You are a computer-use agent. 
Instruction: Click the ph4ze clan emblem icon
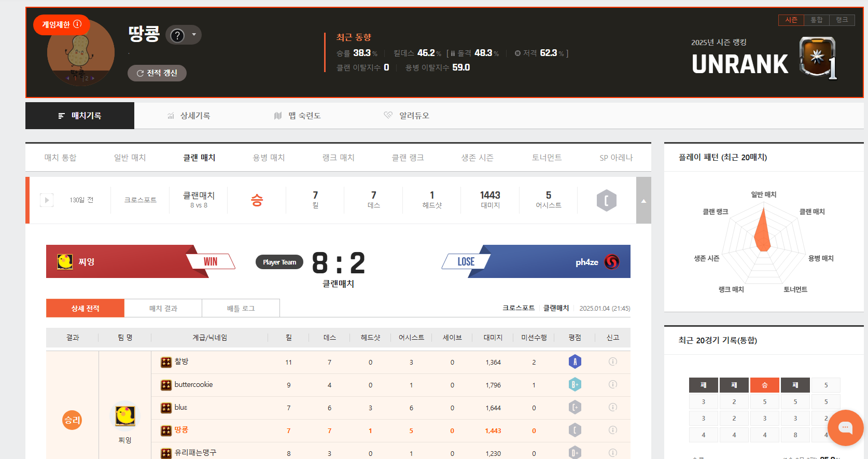point(612,262)
